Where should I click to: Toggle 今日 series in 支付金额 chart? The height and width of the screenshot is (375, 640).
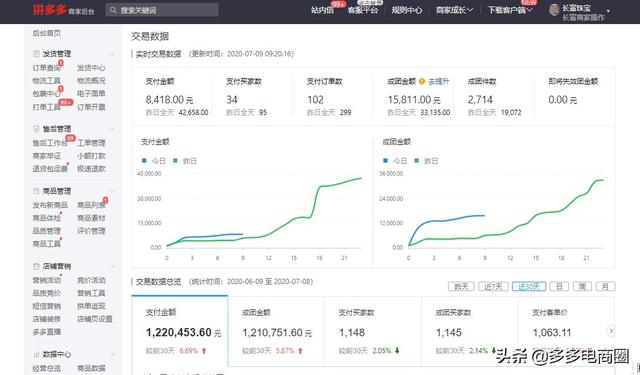click(x=153, y=161)
